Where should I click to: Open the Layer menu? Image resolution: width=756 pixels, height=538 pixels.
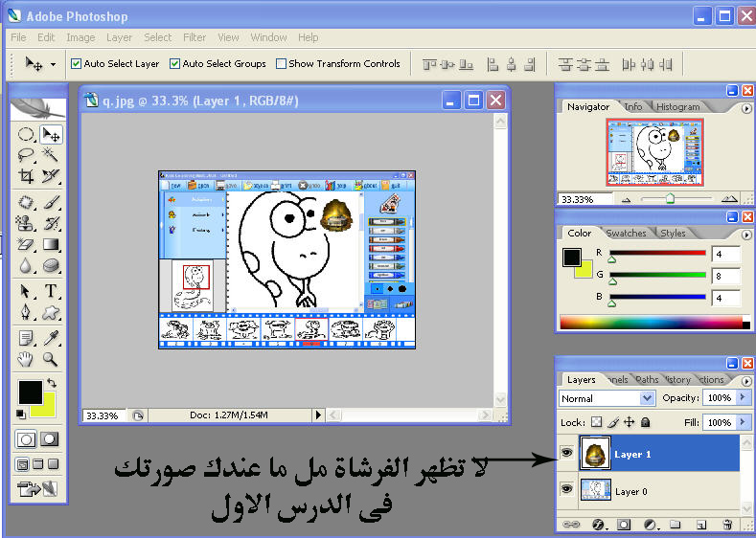(x=119, y=37)
